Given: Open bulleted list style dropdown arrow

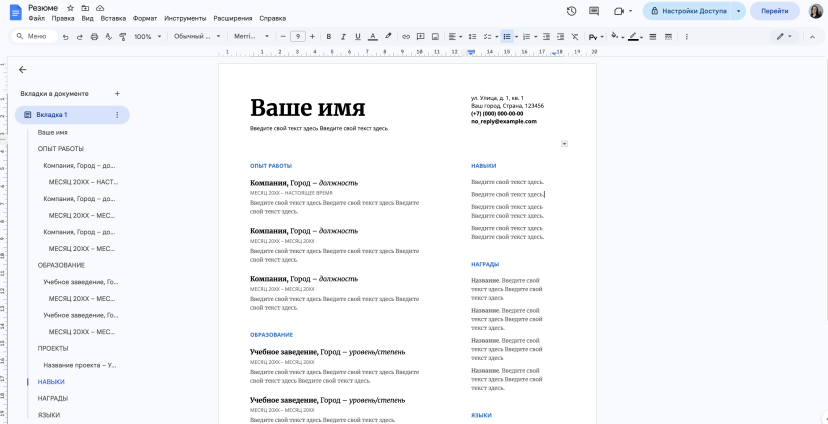Looking at the screenshot, I should click(x=516, y=36).
